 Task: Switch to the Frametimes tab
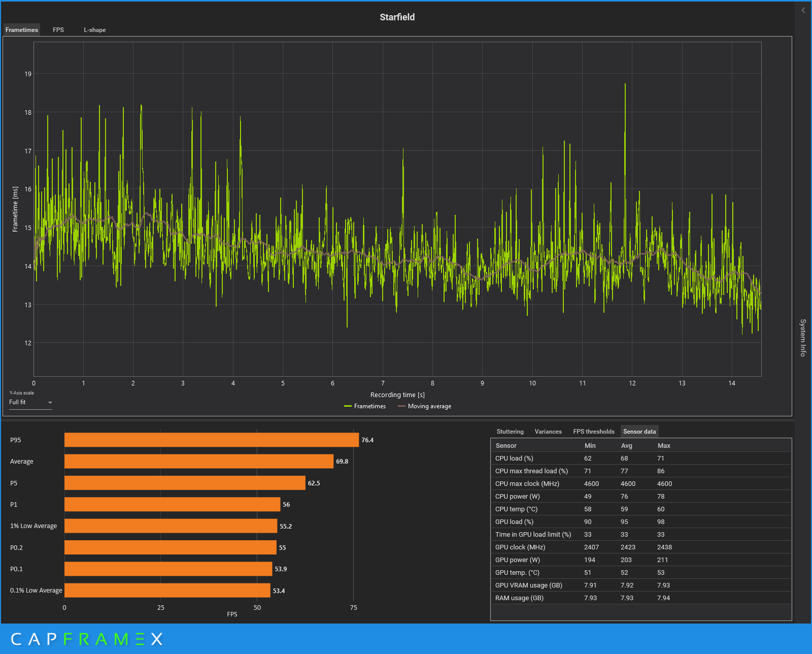point(22,30)
